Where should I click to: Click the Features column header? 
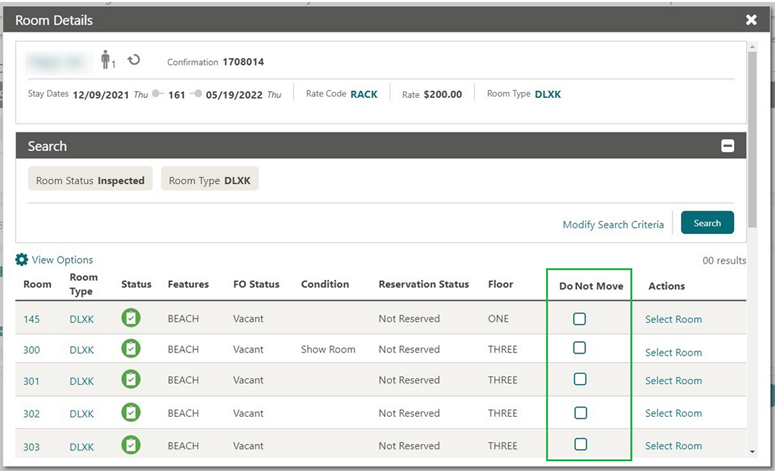(x=188, y=284)
